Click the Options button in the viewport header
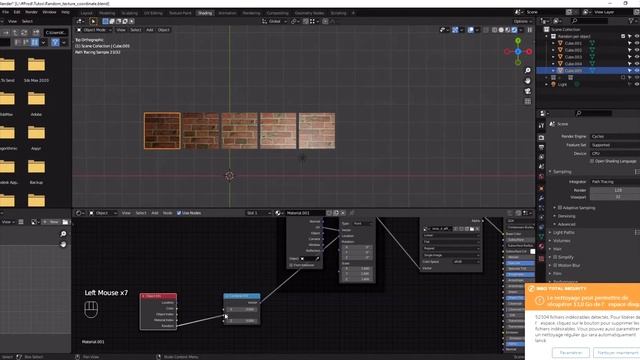Viewport: 640px width, 360px height. (x=522, y=21)
